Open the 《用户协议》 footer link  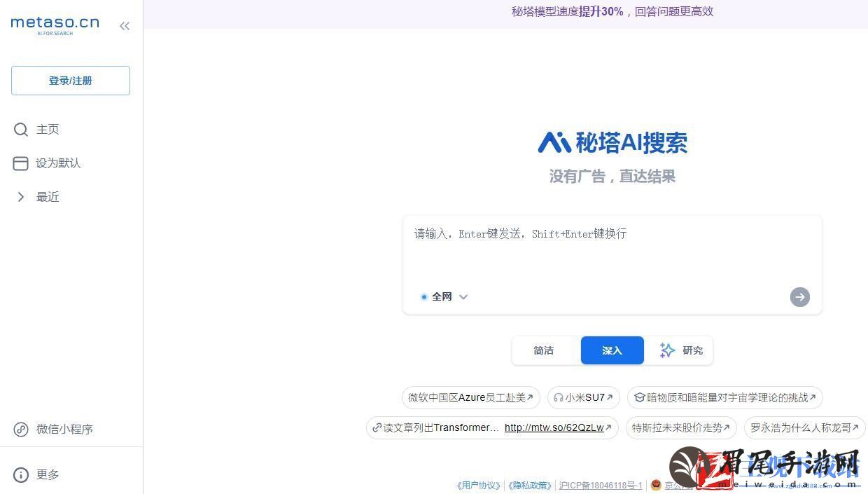(x=479, y=486)
